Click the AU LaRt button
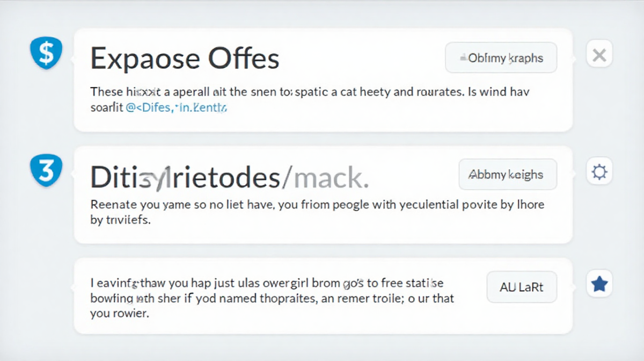 click(522, 287)
